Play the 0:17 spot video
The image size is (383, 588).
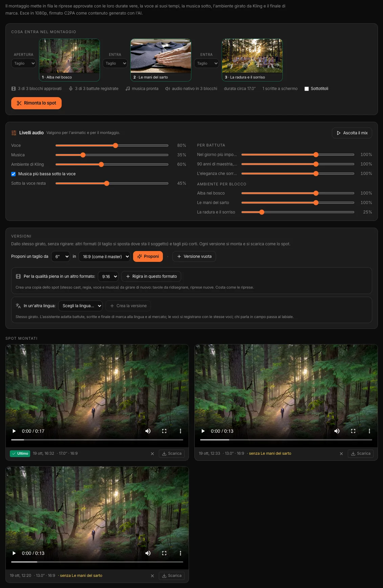pyautogui.click(x=14, y=431)
